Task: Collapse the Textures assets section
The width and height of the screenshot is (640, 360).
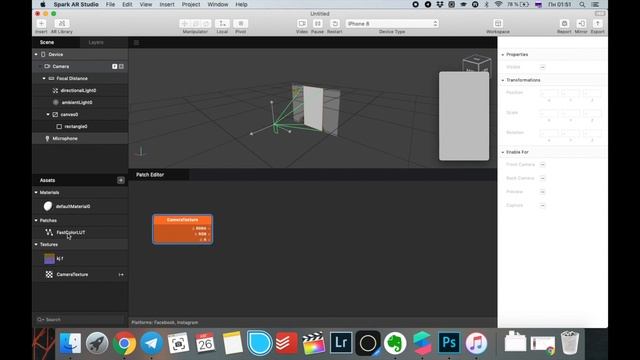Action: (x=36, y=244)
